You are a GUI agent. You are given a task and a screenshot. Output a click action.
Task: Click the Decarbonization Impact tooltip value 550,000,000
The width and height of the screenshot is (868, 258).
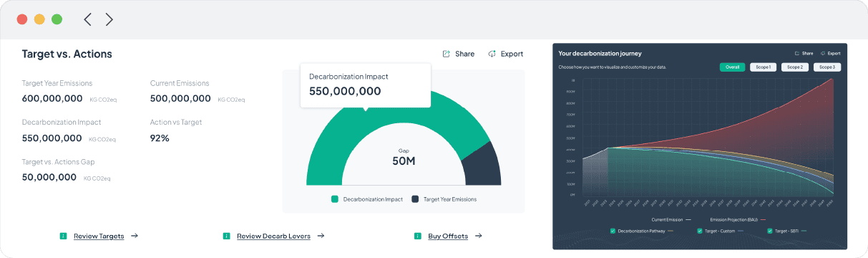click(x=345, y=91)
